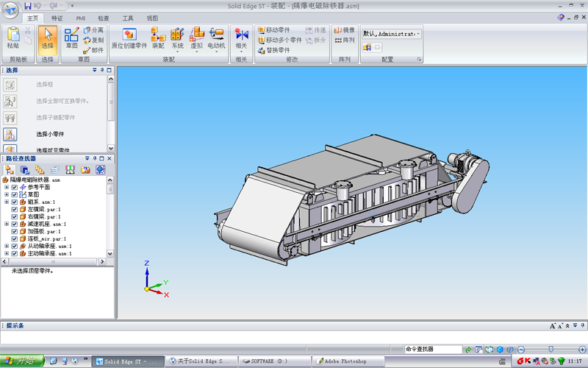The height and width of the screenshot is (368, 588).
Task: Uncheck the 左横梁.par:1 checkbox
Action: click(x=14, y=209)
